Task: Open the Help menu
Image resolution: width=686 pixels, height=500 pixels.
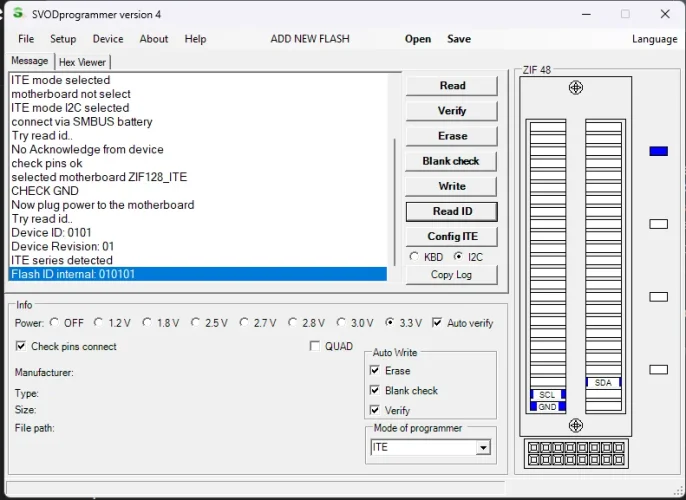Action: click(195, 39)
